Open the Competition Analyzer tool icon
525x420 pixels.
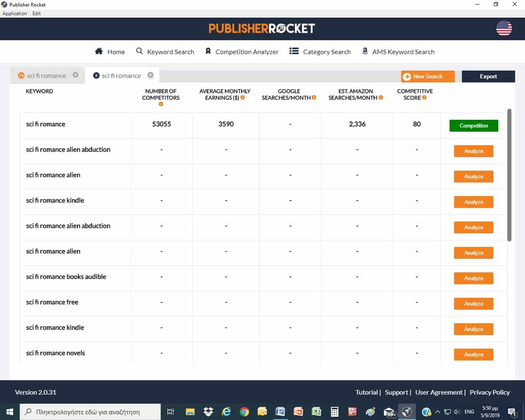[x=208, y=51]
